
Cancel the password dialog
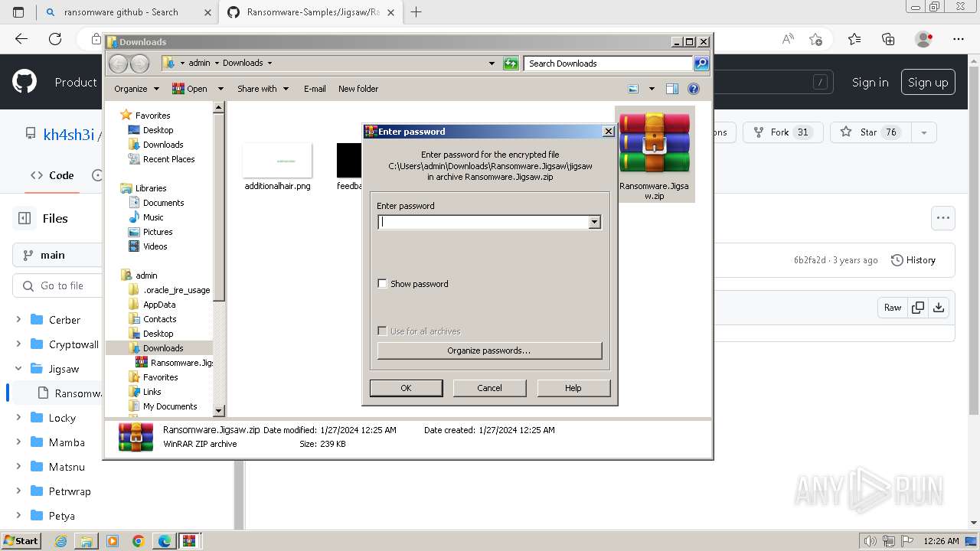489,388
